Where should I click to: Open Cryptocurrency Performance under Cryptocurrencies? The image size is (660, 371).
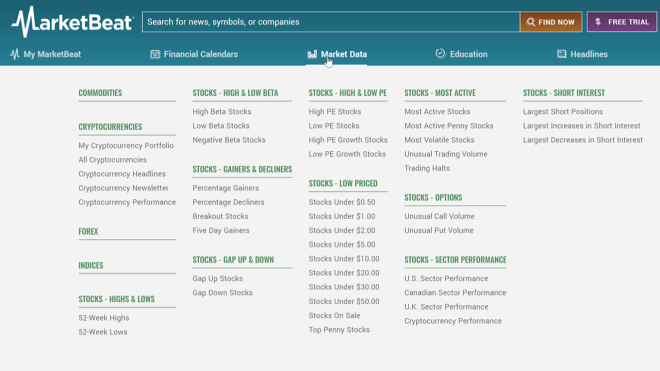point(127,202)
